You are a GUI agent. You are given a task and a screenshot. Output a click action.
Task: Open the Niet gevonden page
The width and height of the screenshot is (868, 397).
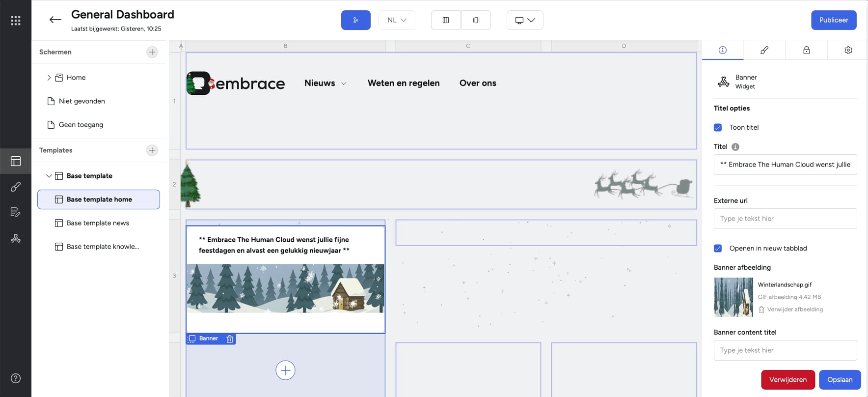click(82, 101)
